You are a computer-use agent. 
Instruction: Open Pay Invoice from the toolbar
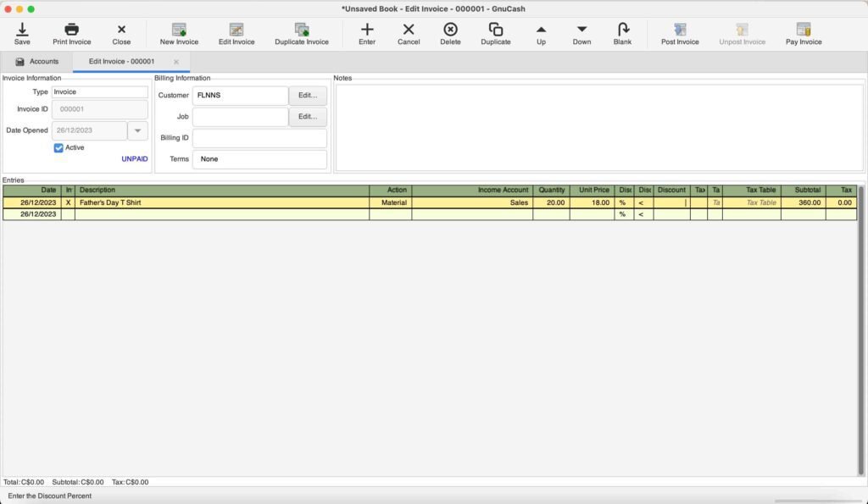tap(804, 32)
